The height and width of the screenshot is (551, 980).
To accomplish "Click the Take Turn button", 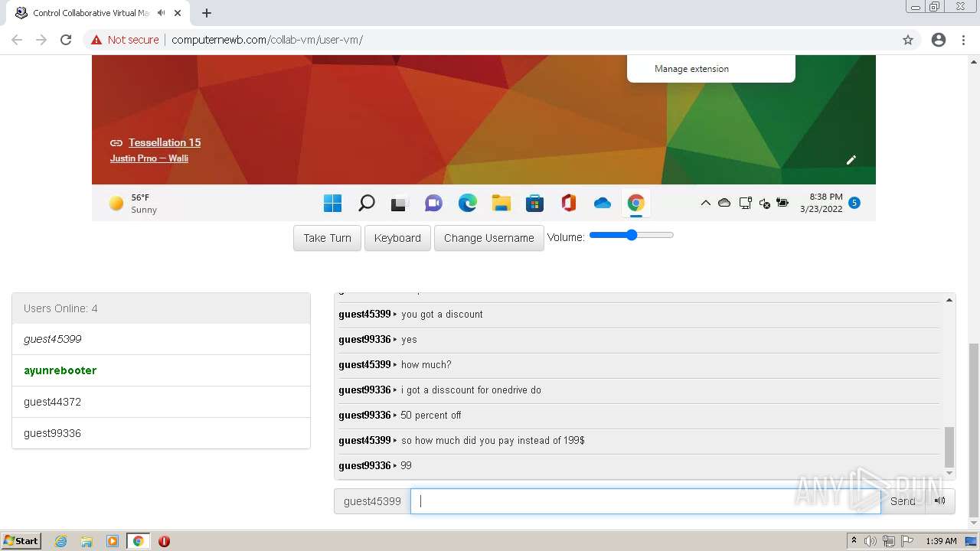I will [x=327, y=238].
